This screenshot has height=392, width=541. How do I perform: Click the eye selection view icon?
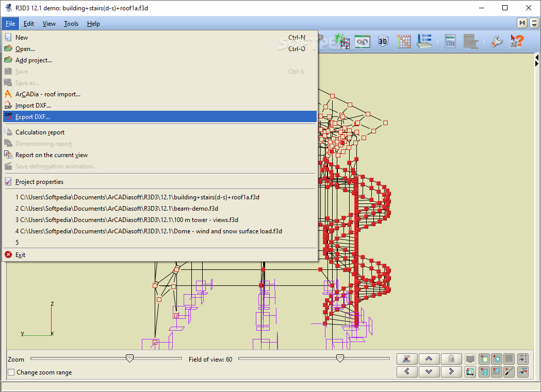coord(523,359)
